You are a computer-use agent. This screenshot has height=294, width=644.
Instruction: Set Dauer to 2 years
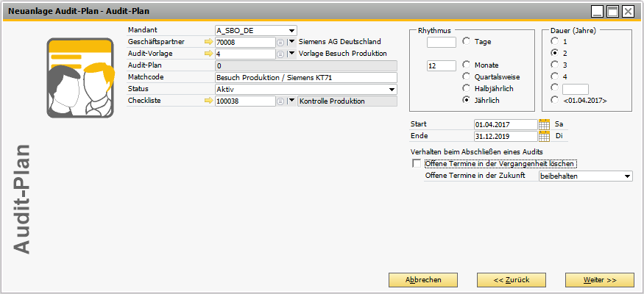click(555, 53)
